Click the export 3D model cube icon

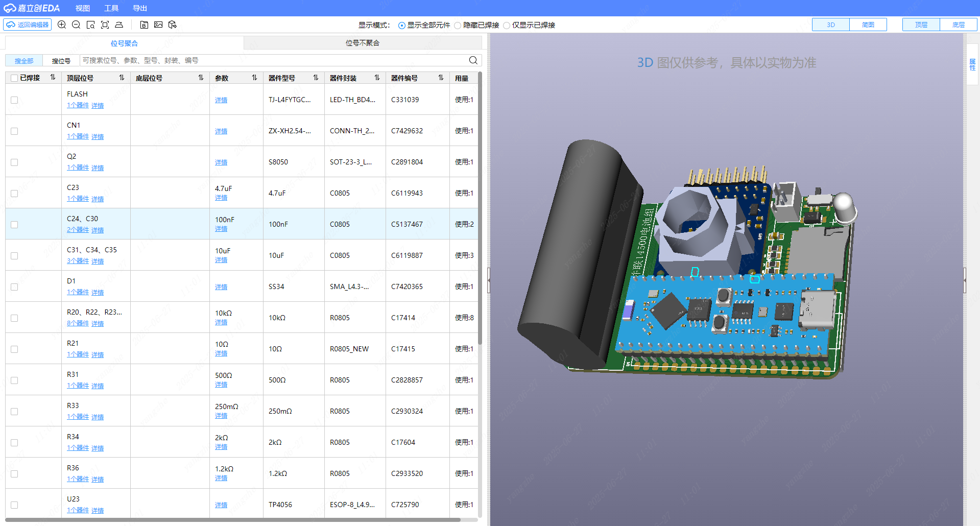[173, 25]
